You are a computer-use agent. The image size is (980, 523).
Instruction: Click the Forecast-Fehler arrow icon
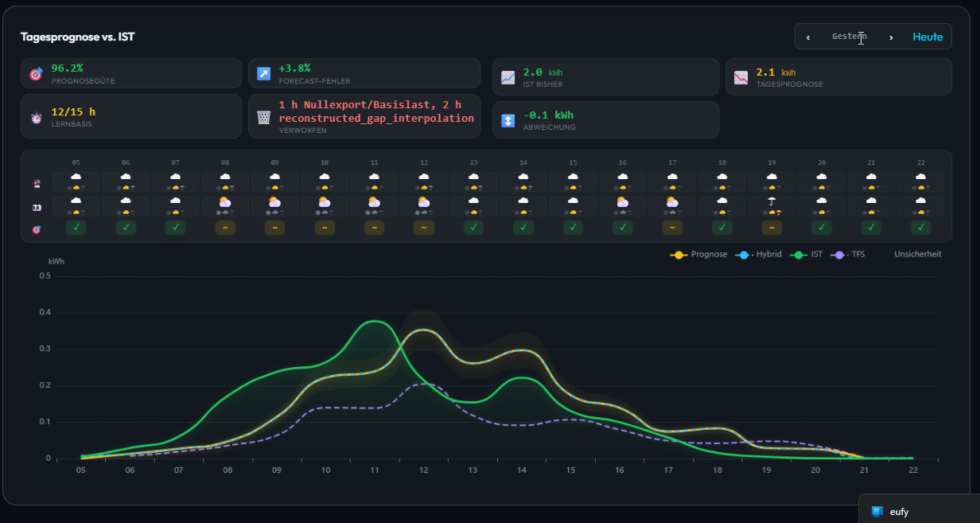click(x=264, y=74)
